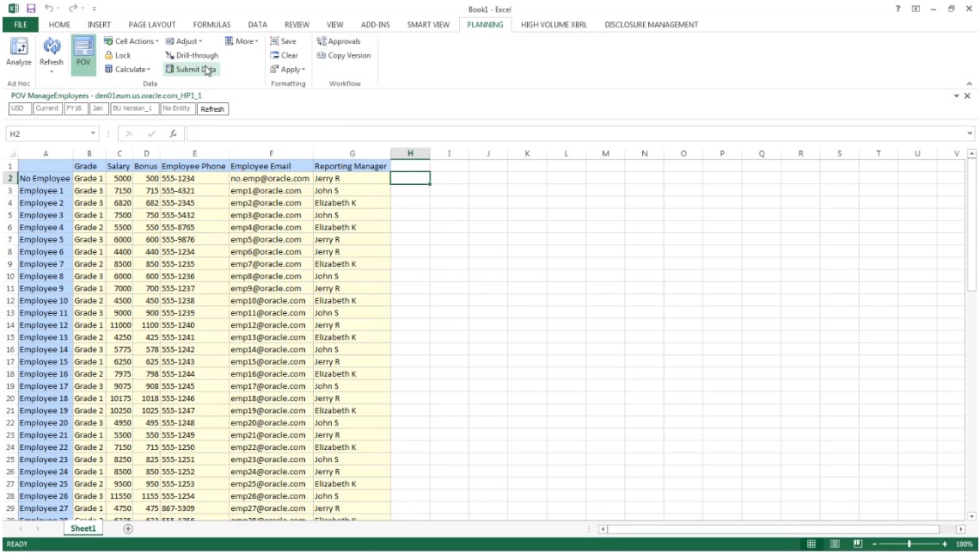Switch to Page Layout view on status bar
The height and width of the screenshot is (554, 980).
833,544
